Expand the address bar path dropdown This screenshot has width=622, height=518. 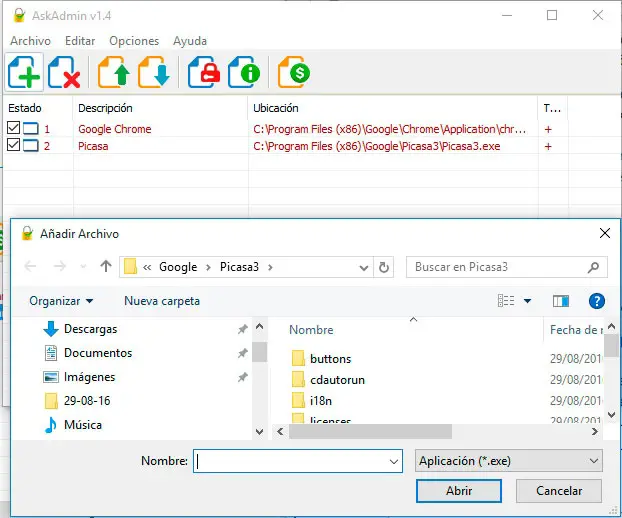click(364, 268)
